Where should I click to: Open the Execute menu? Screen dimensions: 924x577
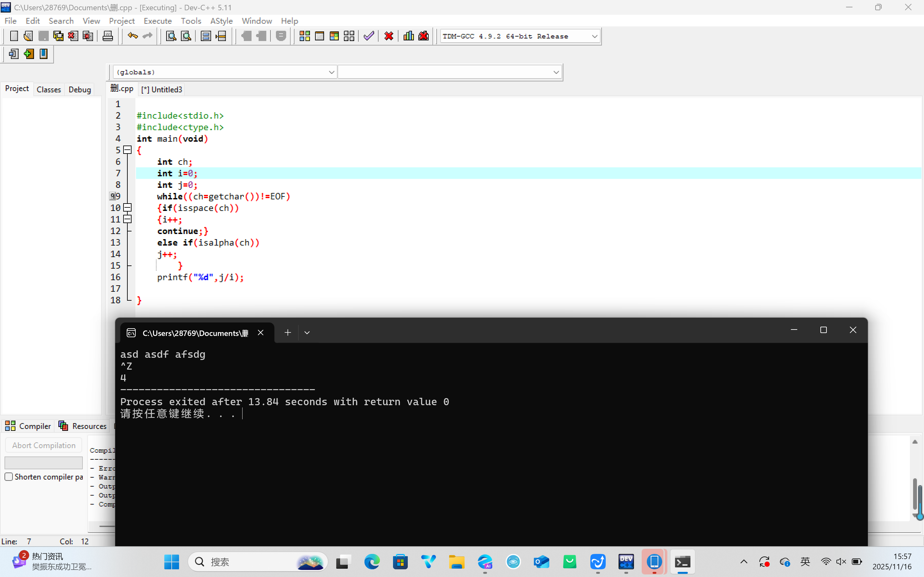157,21
